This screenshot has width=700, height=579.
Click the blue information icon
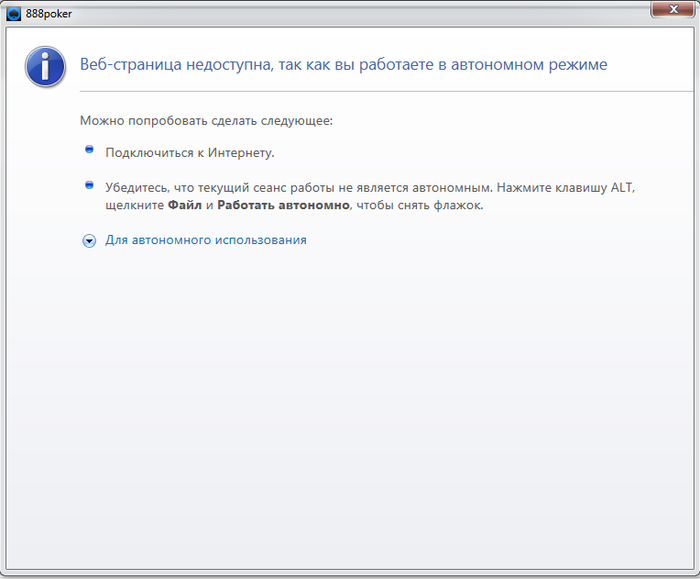tap(45, 67)
